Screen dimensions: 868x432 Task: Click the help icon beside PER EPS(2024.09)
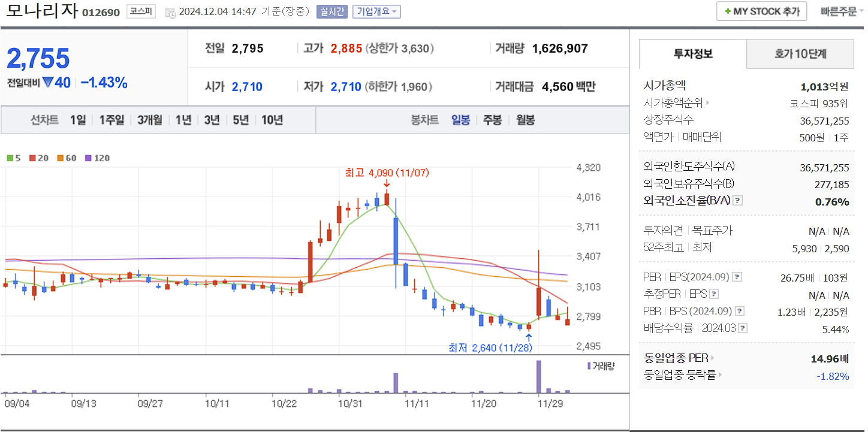738,277
